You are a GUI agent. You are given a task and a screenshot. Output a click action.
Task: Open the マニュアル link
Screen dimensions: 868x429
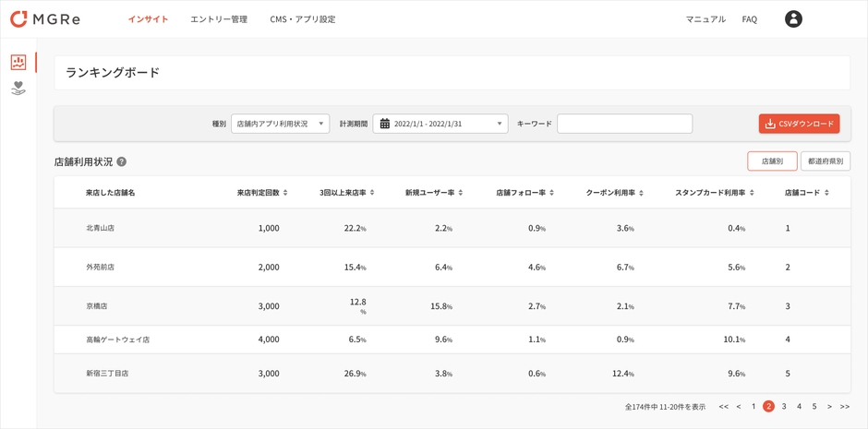pyautogui.click(x=705, y=19)
